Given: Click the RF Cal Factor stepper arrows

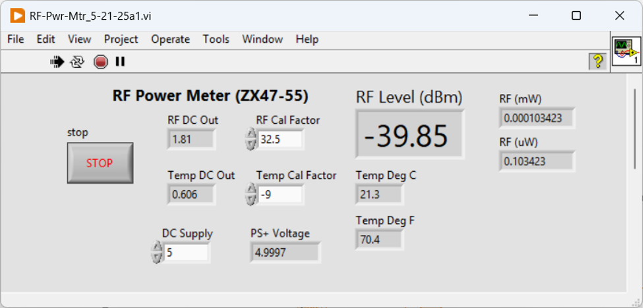Looking at the screenshot, I should click(x=250, y=139).
